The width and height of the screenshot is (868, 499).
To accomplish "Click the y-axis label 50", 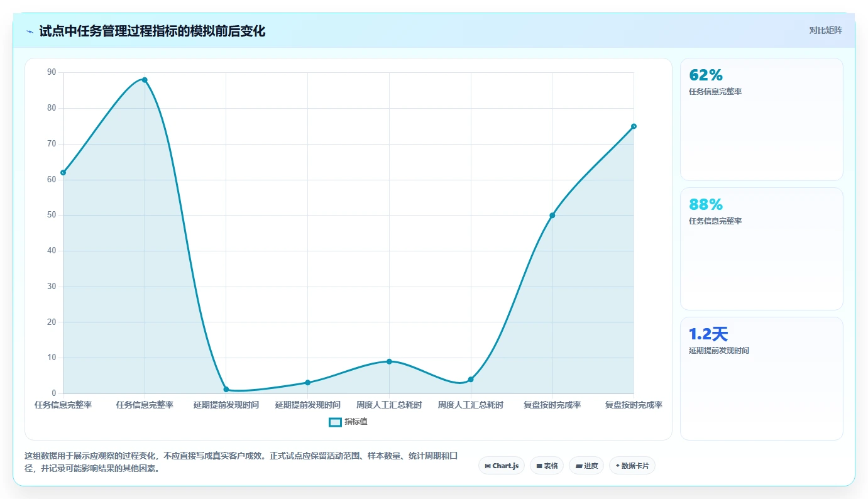I will point(52,215).
